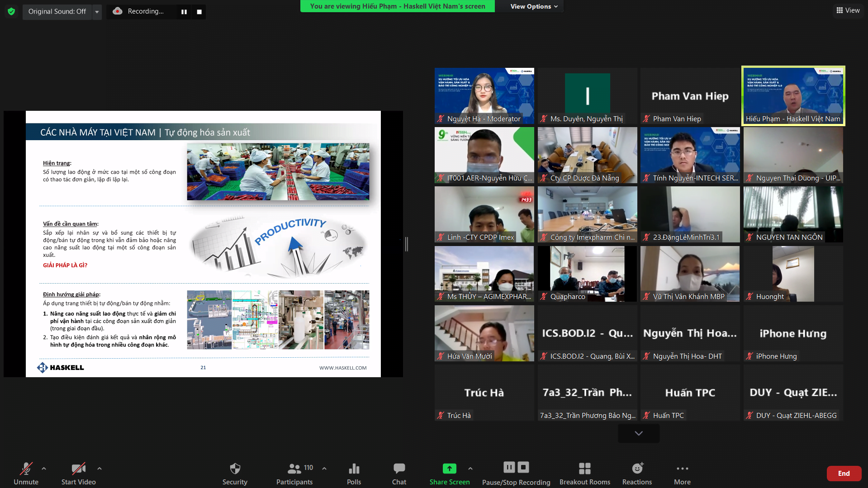The width and height of the screenshot is (868, 488).
Task: Click muted mic icon on Trúc Hà
Action: click(x=441, y=415)
